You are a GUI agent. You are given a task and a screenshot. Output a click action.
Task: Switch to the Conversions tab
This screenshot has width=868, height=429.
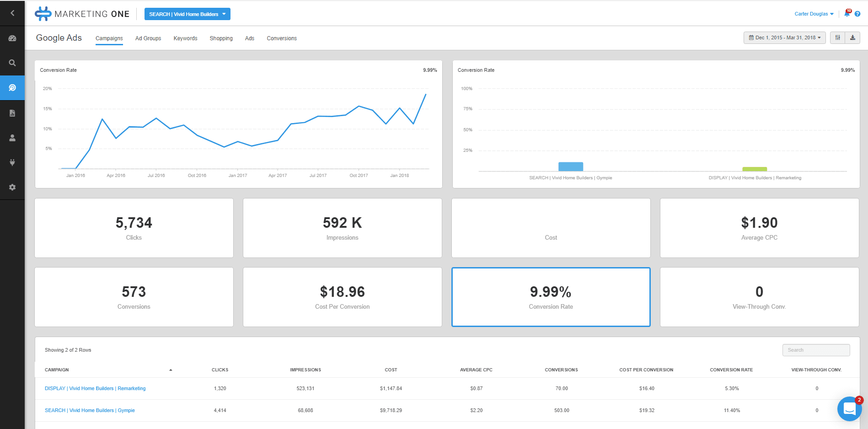[x=282, y=38]
